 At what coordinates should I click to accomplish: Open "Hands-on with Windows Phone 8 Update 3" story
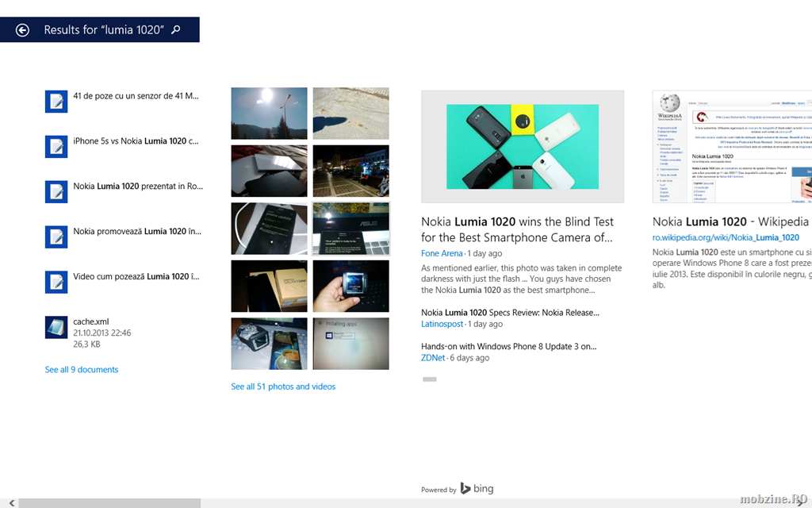(508, 346)
